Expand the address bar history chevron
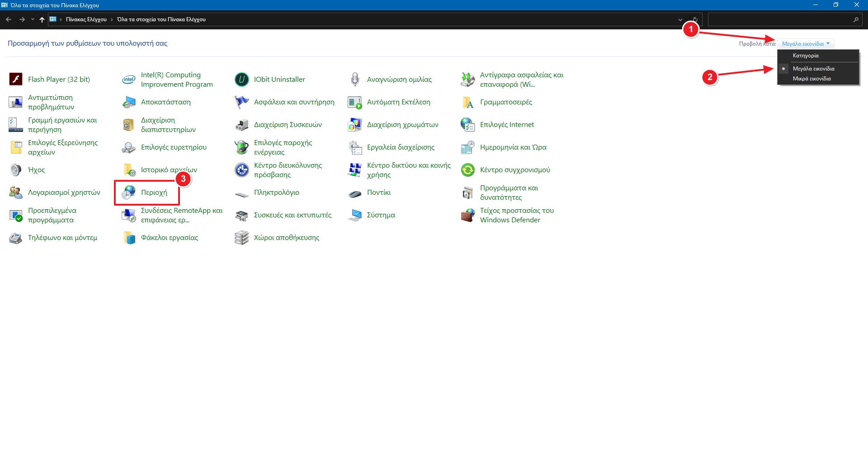Screen dimensions: 868x470 (680, 19)
